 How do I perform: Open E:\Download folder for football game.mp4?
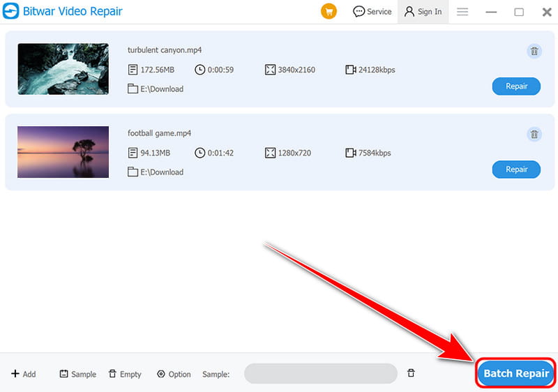coord(156,172)
